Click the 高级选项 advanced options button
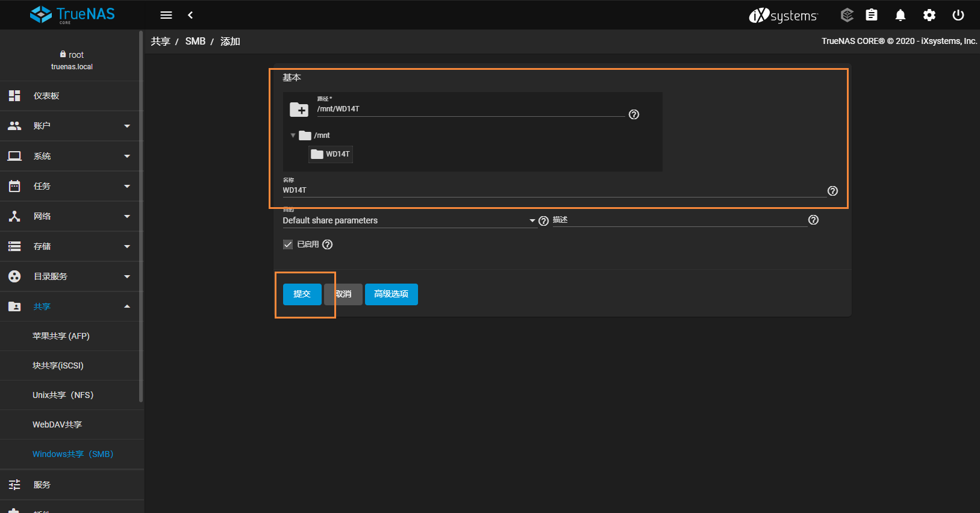Screen dimensions: 980x513 pyautogui.click(x=392, y=294)
